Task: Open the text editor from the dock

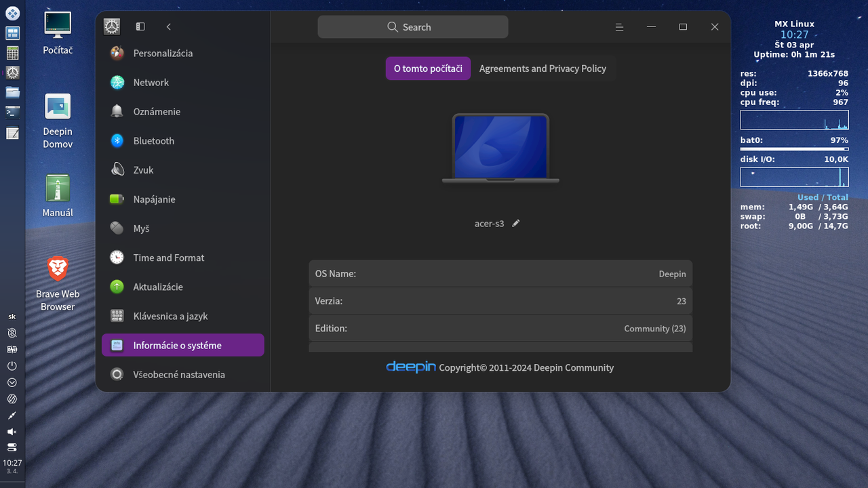Action: [12, 133]
